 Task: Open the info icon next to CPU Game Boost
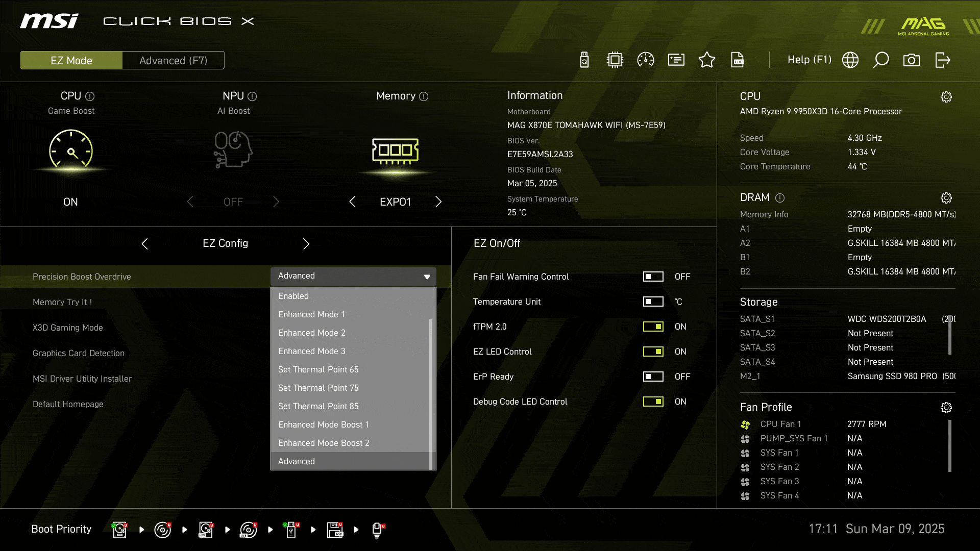pos(90,96)
